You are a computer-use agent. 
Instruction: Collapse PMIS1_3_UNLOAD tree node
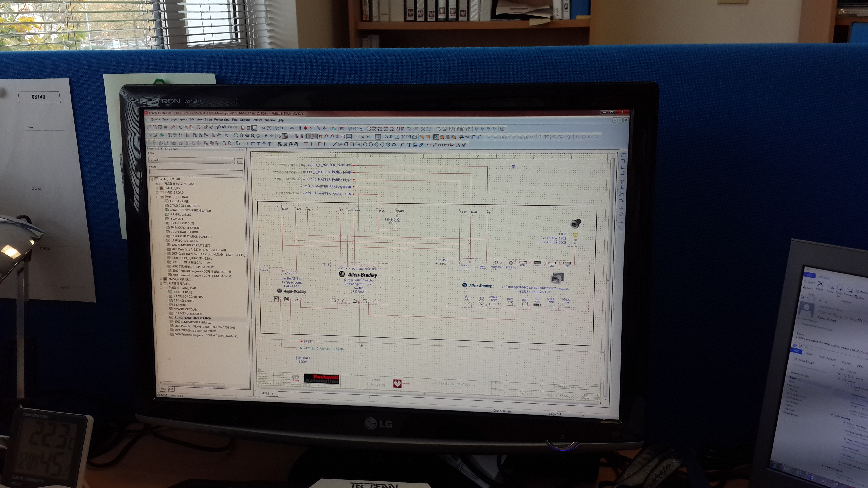(157, 197)
